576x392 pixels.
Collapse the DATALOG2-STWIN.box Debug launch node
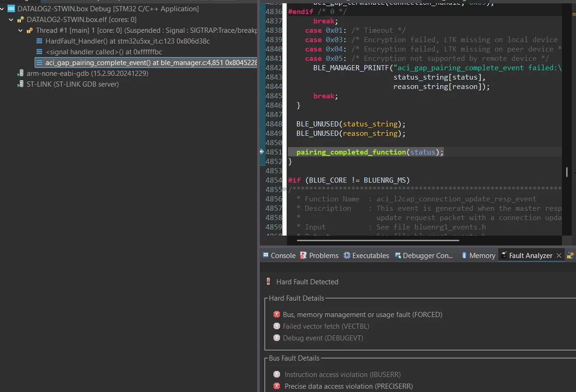(x=3, y=9)
